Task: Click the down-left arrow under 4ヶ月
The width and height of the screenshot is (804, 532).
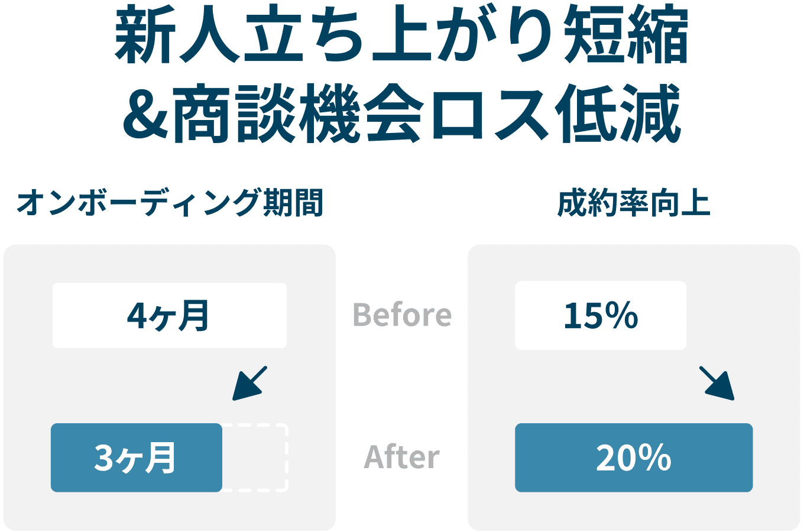Action: (249, 383)
